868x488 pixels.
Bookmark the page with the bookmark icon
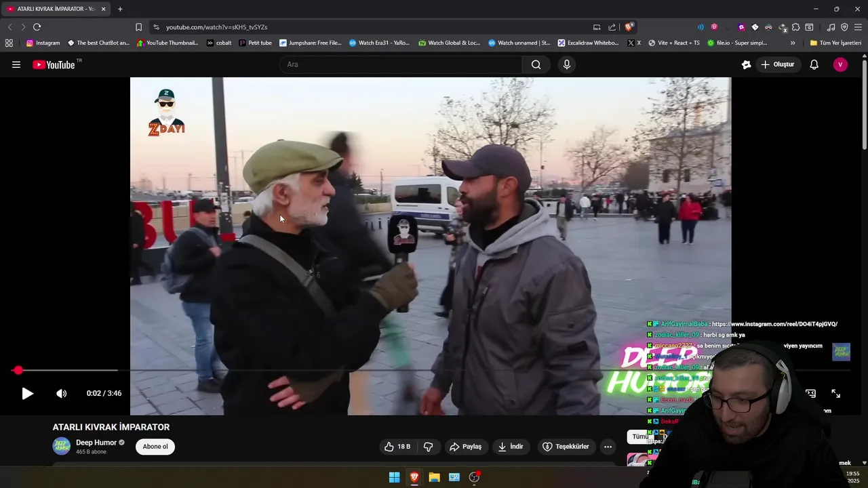tap(138, 27)
